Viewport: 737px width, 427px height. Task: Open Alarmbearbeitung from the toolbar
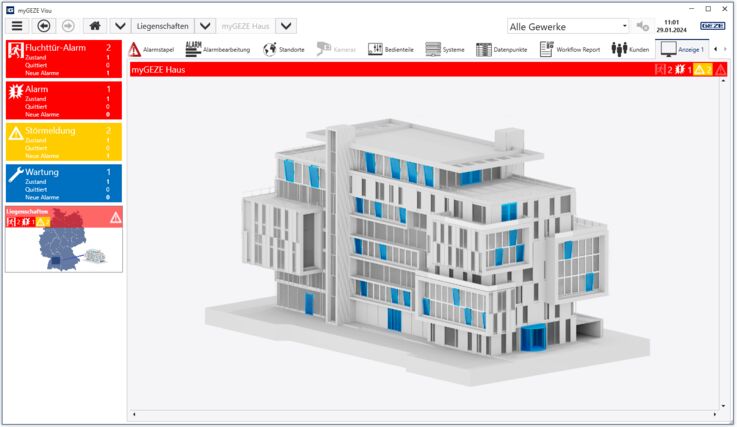(218, 49)
